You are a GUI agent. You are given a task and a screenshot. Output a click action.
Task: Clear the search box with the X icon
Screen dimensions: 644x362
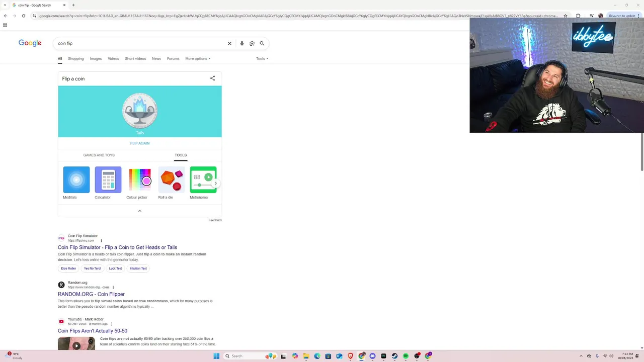229,43
